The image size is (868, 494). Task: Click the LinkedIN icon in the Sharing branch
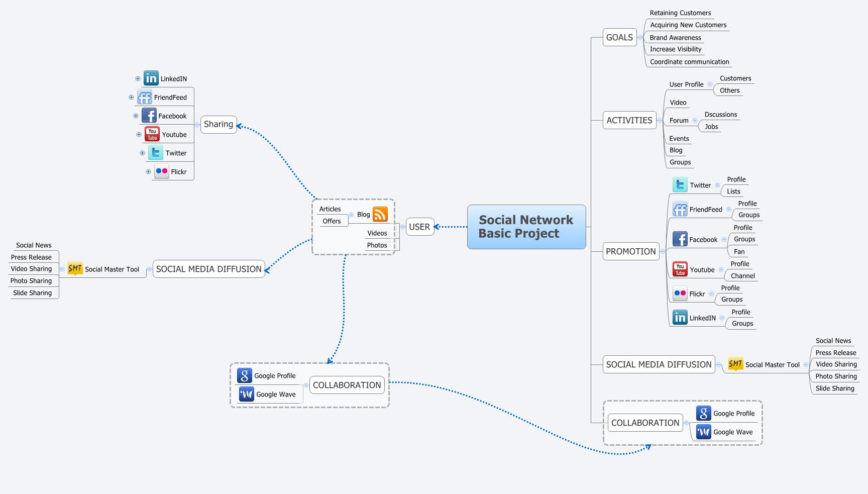point(151,78)
